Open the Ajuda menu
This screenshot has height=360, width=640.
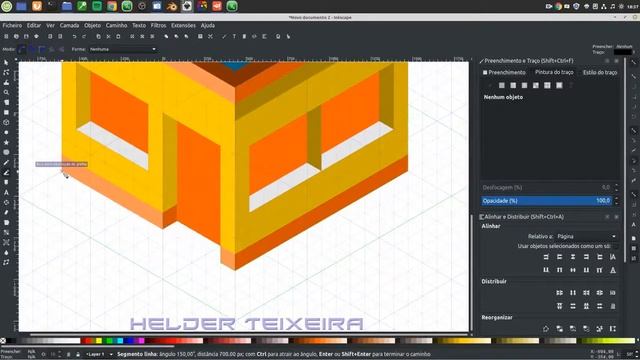[208, 25]
